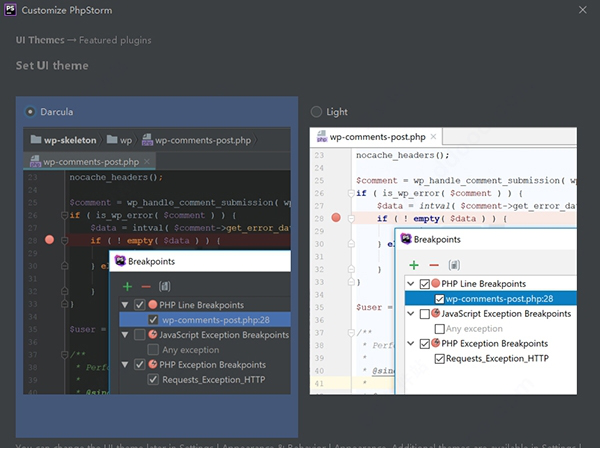Click red breakpoint on line 28 in Darcula preview
Image resolution: width=600 pixels, height=465 pixels.
[49, 240]
